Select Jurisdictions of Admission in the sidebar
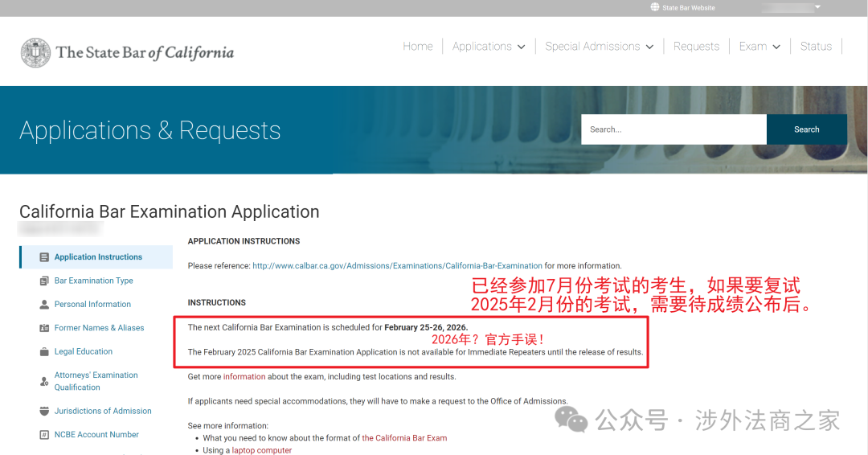This screenshot has height=455, width=868. 102,411
